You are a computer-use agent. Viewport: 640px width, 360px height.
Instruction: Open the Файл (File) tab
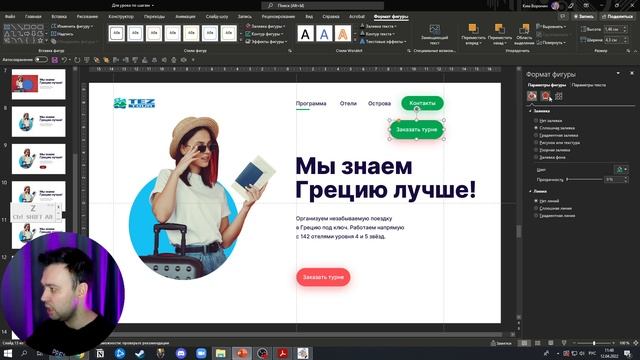[10, 17]
